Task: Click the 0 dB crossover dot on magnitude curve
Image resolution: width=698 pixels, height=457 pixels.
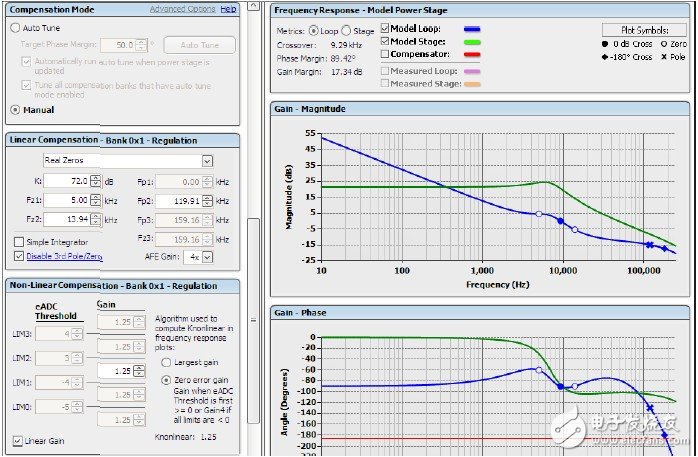Action: tap(561, 221)
